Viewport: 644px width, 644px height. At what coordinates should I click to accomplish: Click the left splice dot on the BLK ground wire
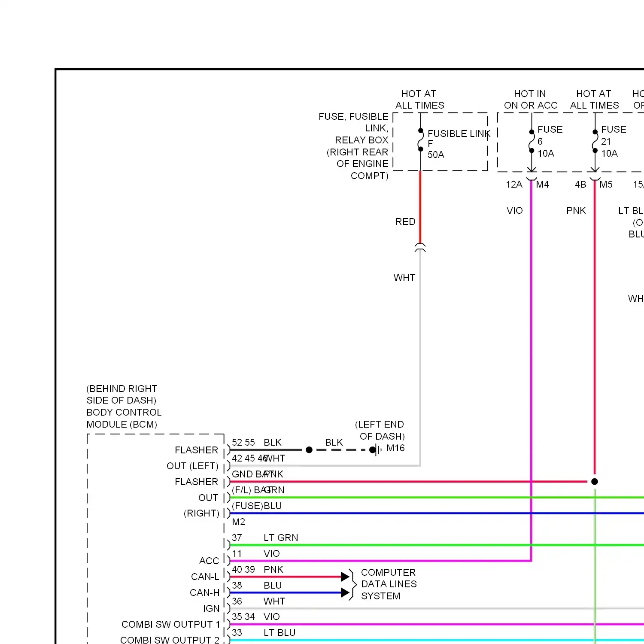[309, 450]
